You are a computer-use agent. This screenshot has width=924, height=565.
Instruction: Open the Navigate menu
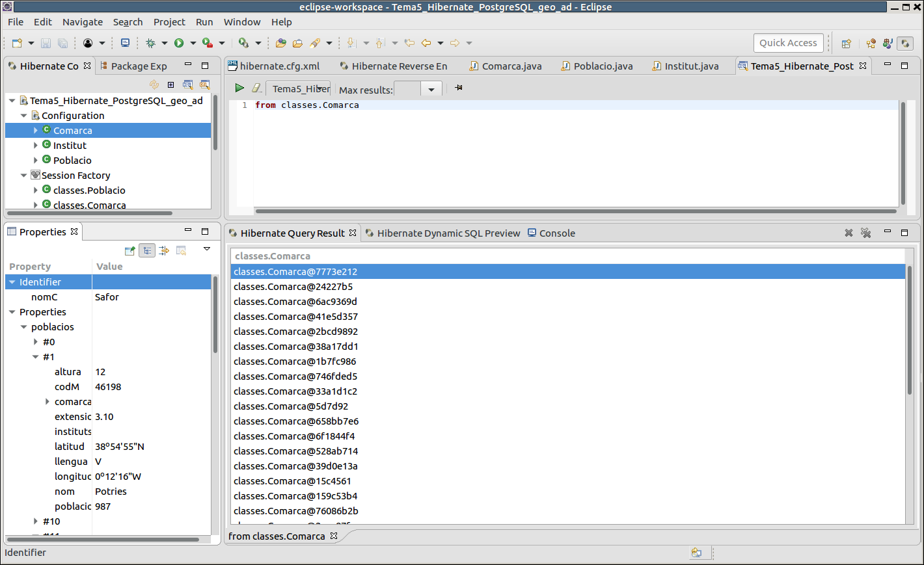coord(83,22)
